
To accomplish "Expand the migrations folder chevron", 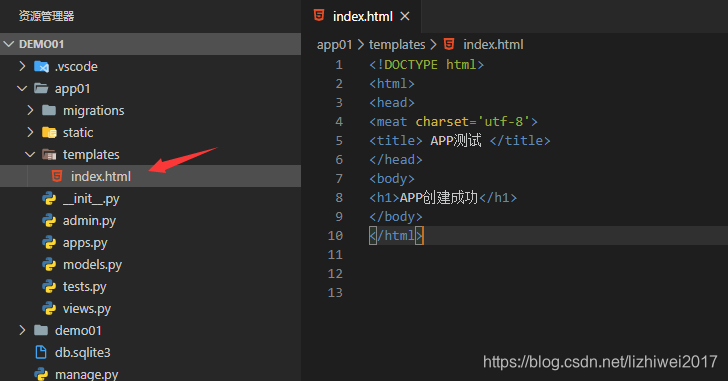I will tap(30, 110).
